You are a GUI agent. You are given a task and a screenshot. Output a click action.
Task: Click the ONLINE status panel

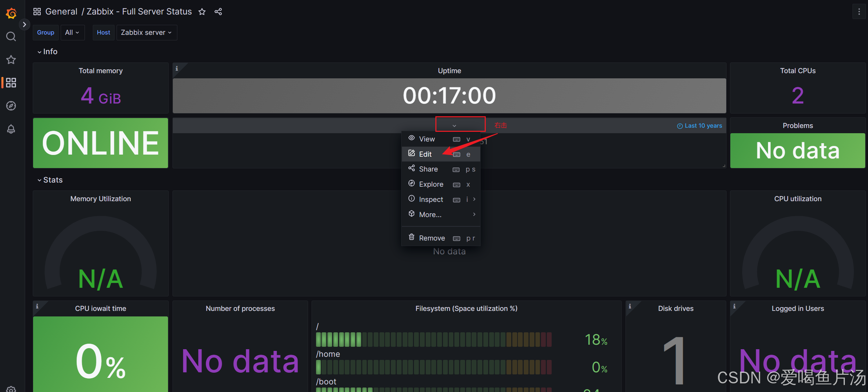tap(100, 143)
